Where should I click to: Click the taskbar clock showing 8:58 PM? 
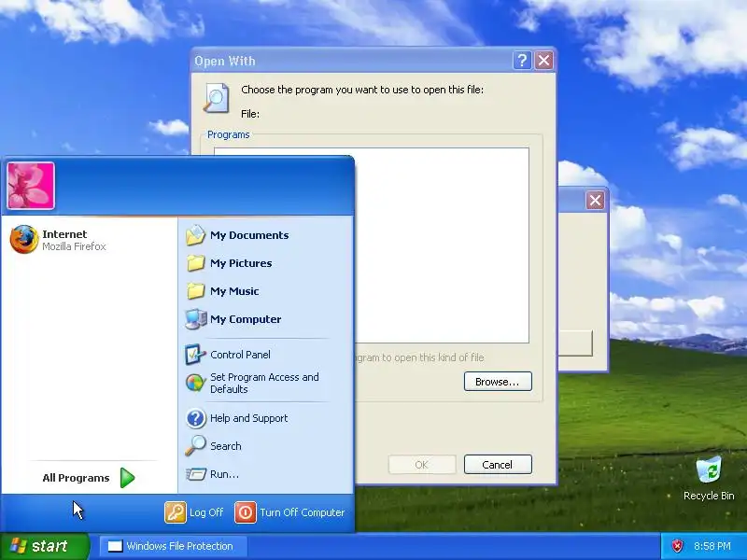[712, 546]
